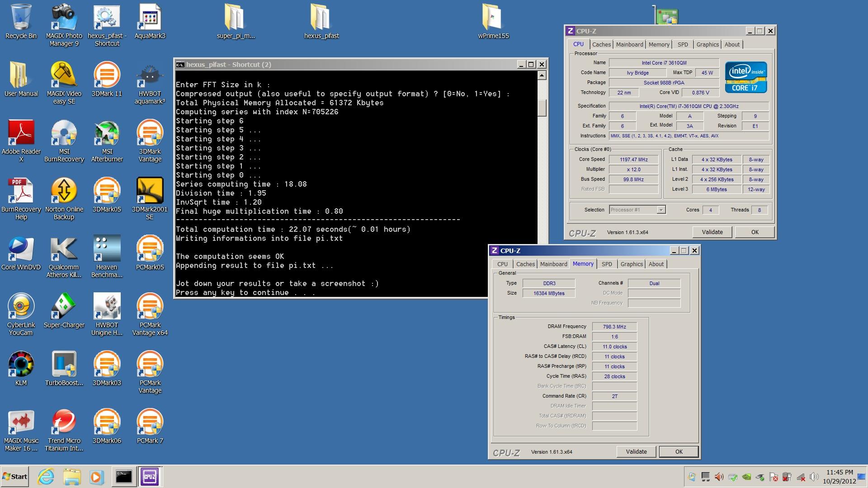Switch to CPU tab in lower CPU-Z window
Screen dimensions: 868x488
coord(502,264)
